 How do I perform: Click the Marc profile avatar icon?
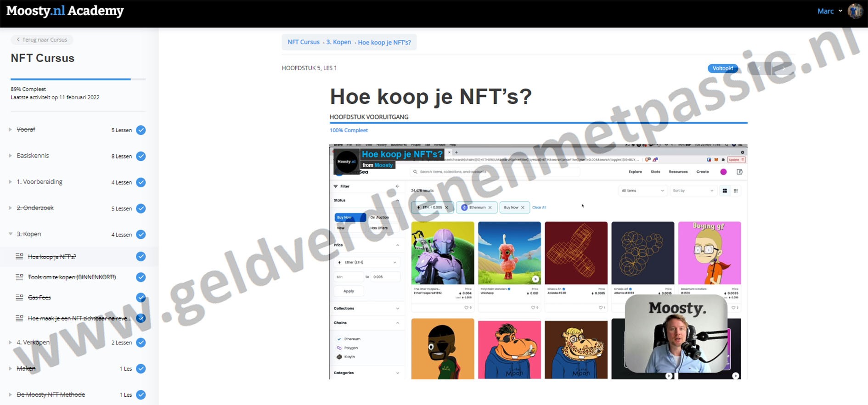tap(855, 11)
